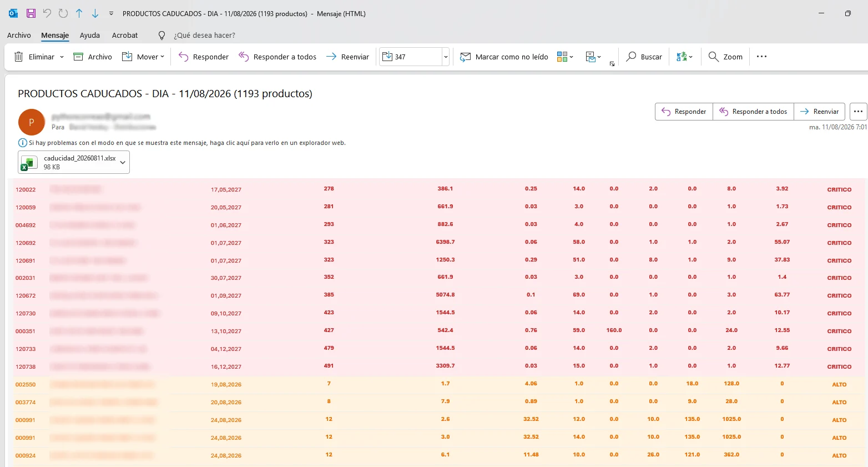
Task: Go to next item with down arrow
Action: pyautogui.click(x=95, y=13)
